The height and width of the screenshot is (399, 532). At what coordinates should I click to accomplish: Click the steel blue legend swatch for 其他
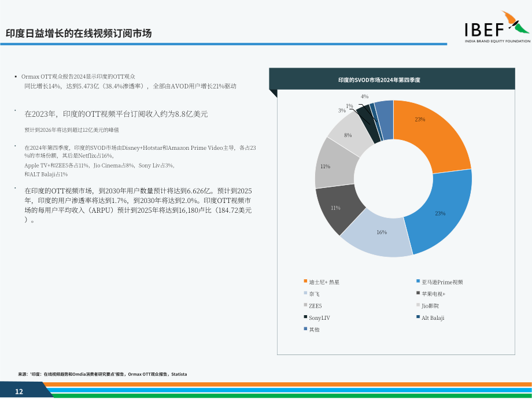tap(305, 329)
